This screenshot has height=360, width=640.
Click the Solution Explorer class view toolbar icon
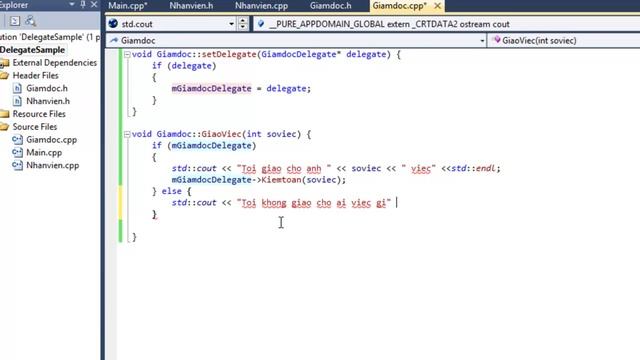click(x=31, y=20)
